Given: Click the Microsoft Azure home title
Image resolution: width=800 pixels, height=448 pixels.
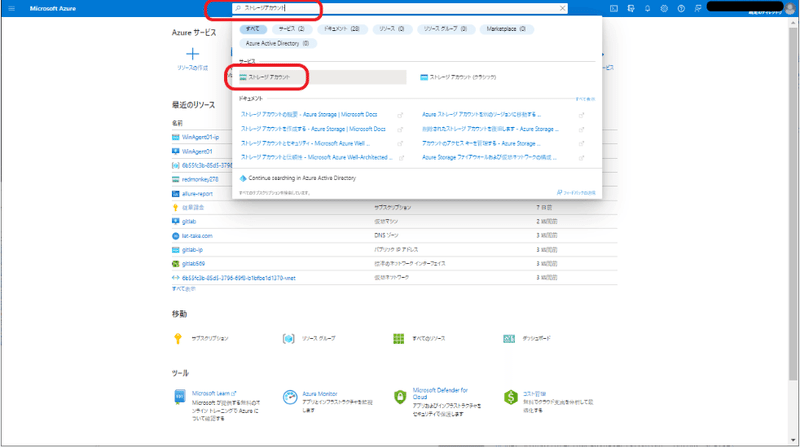Looking at the screenshot, I should click(x=53, y=9).
